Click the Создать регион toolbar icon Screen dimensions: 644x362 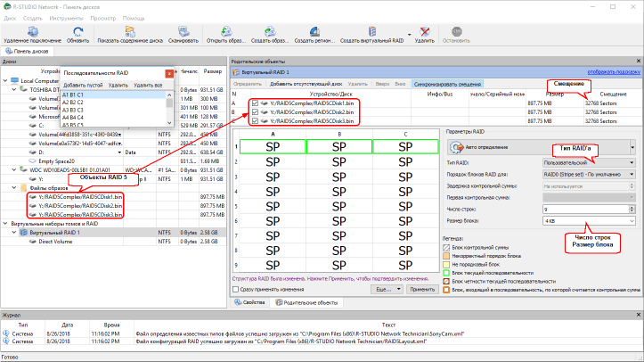click(x=314, y=31)
